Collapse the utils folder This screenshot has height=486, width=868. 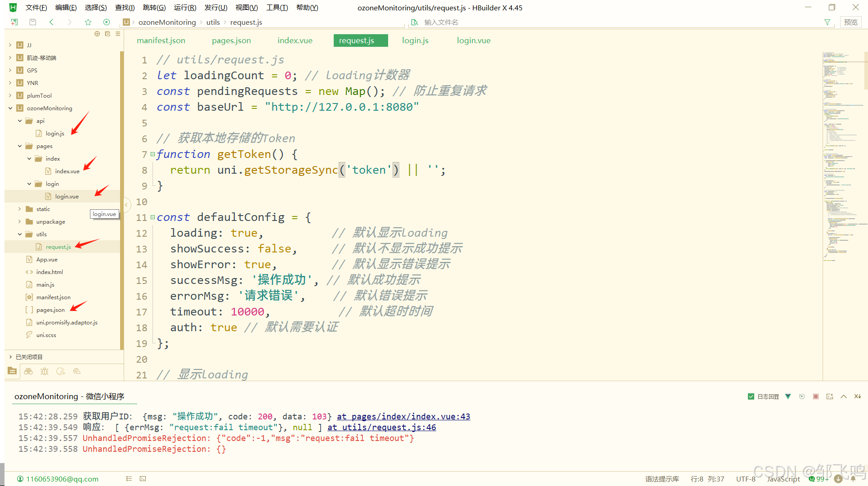click(x=20, y=234)
